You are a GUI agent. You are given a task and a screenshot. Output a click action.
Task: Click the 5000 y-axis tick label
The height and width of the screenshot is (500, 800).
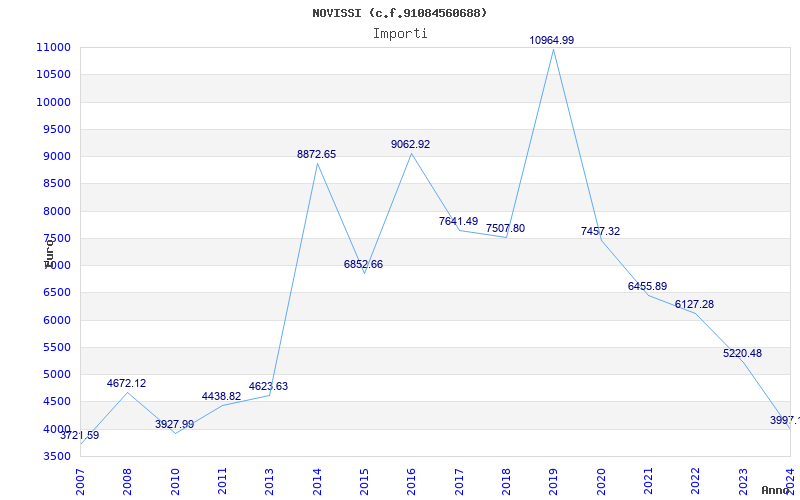[56, 374]
